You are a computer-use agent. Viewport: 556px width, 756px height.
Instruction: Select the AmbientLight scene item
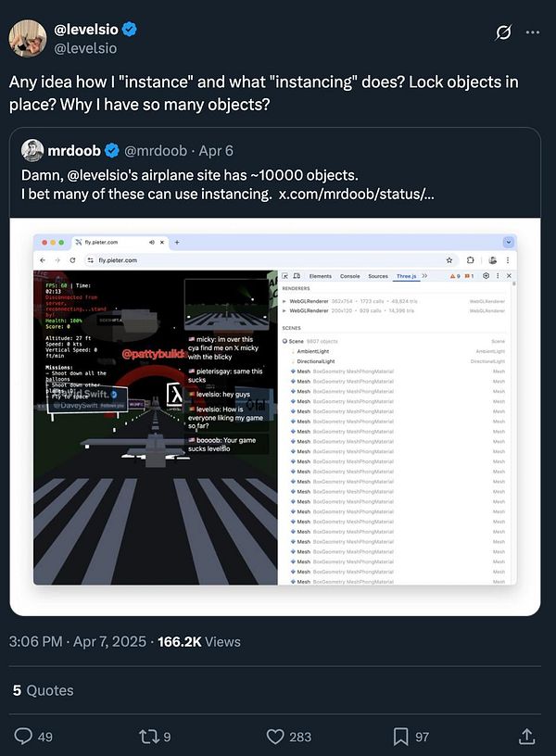point(315,352)
